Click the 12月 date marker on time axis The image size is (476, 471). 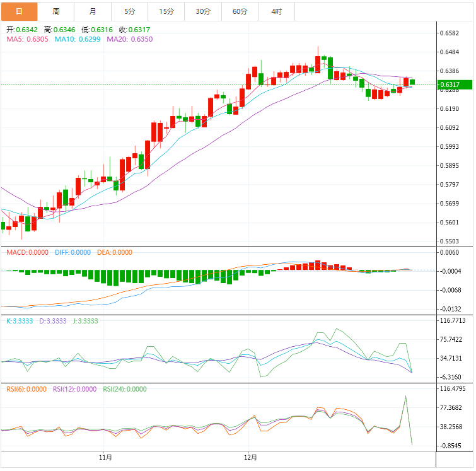(250, 457)
